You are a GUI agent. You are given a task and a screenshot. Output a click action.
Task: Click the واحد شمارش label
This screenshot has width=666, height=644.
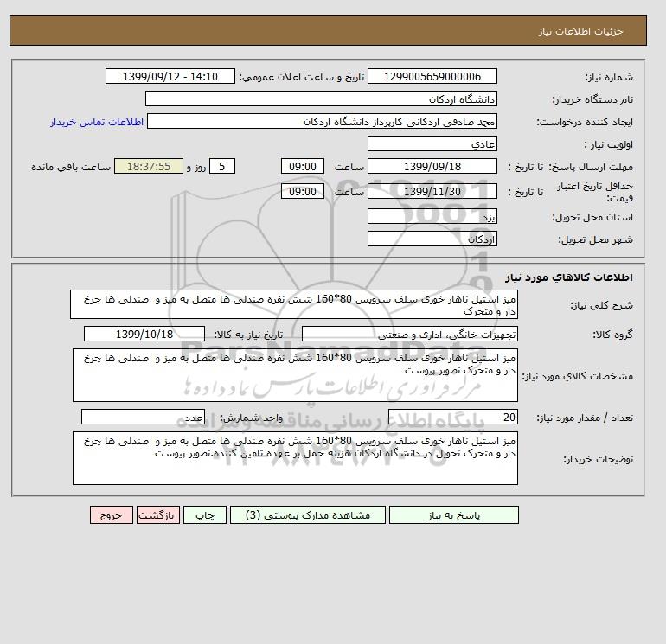click(251, 418)
